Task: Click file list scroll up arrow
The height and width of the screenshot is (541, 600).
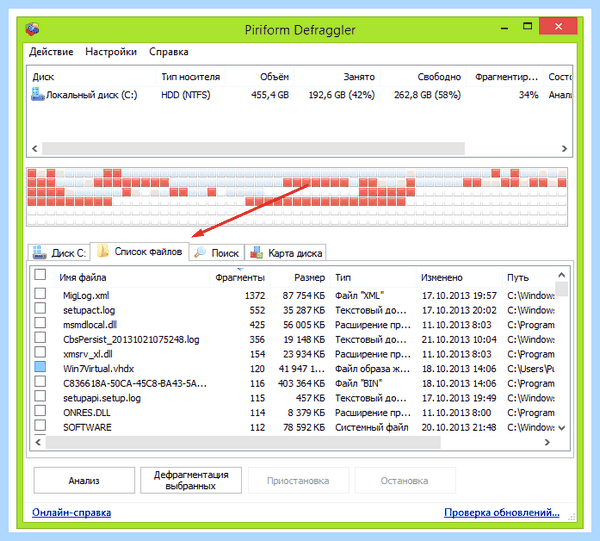Action: pos(561,275)
